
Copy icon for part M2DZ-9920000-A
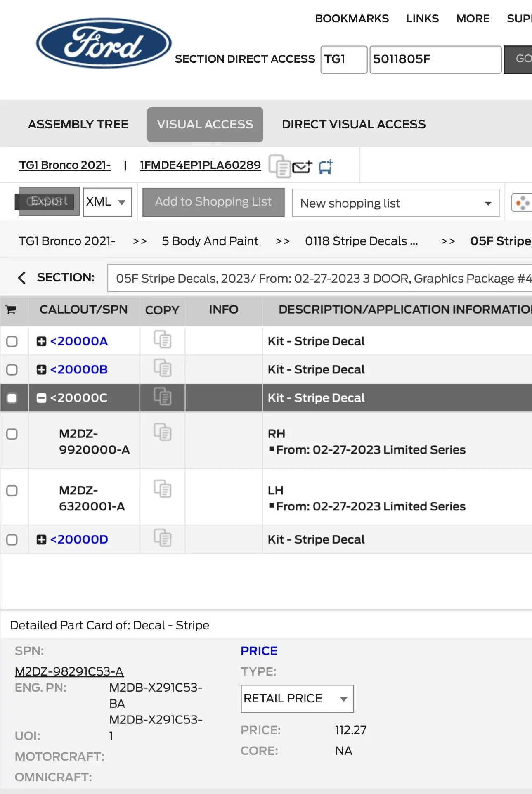[163, 432]
